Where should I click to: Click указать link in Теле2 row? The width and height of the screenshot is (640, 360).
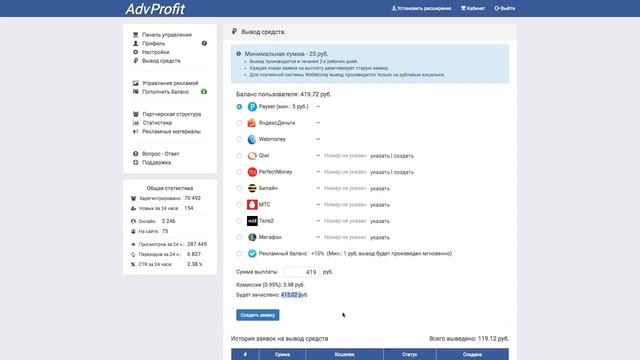380,221
